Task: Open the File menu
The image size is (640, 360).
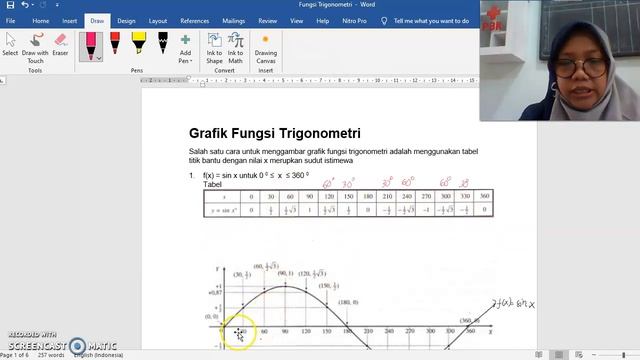Action: (x=11, y=21)
